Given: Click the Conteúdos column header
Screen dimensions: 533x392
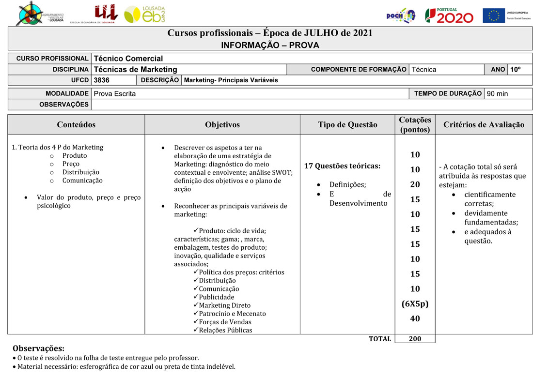Looking at the screenshot, I should coord(76,125).
